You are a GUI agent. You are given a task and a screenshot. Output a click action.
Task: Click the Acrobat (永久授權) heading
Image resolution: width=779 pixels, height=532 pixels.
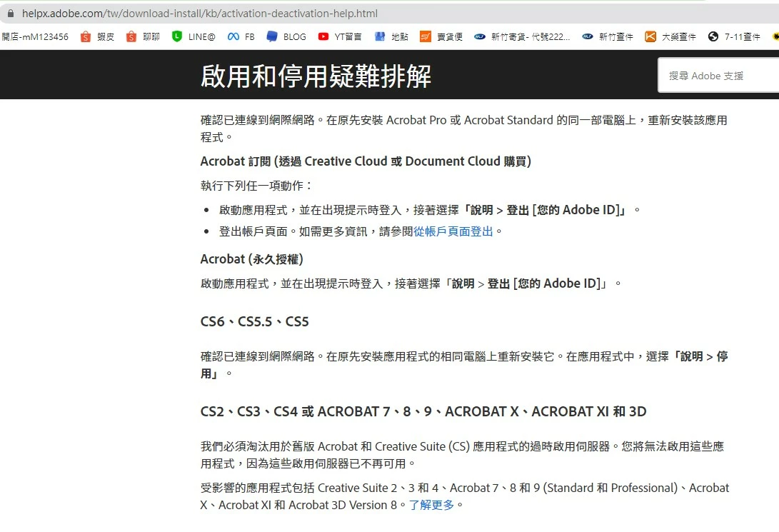point(252,259)
